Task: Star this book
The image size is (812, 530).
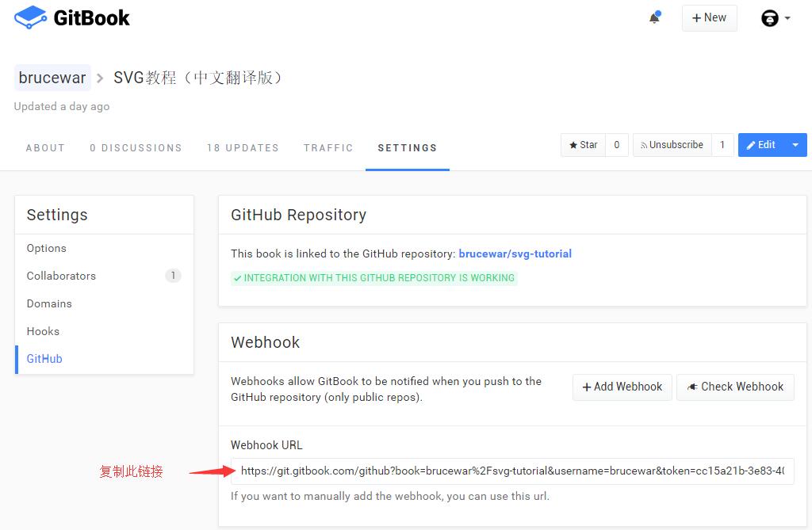Action: (x=583, y=145)
